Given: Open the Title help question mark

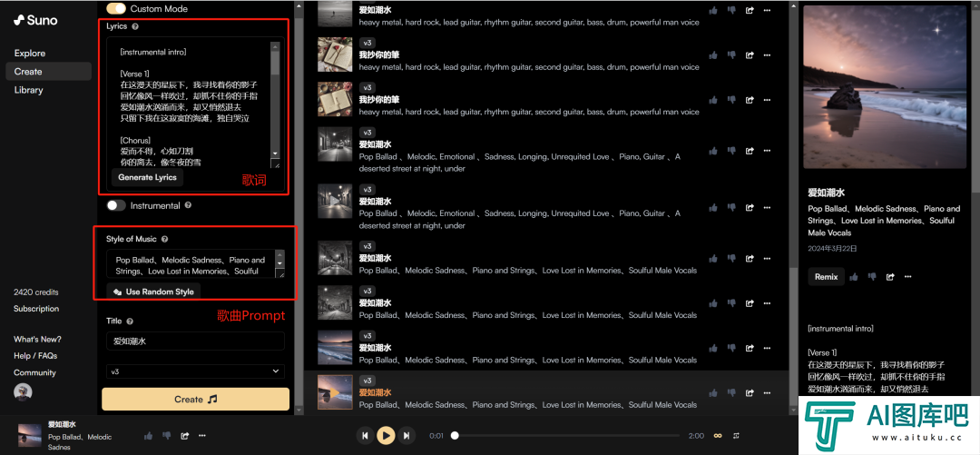Looking at the screenshot, I should (130, 321).
